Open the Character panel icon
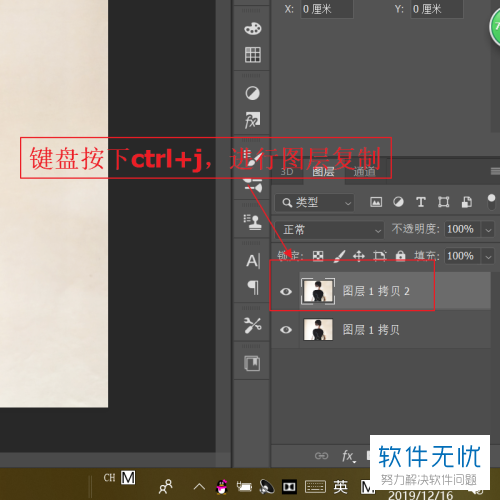Screen dimensions: 500x500 click(253, 261)
